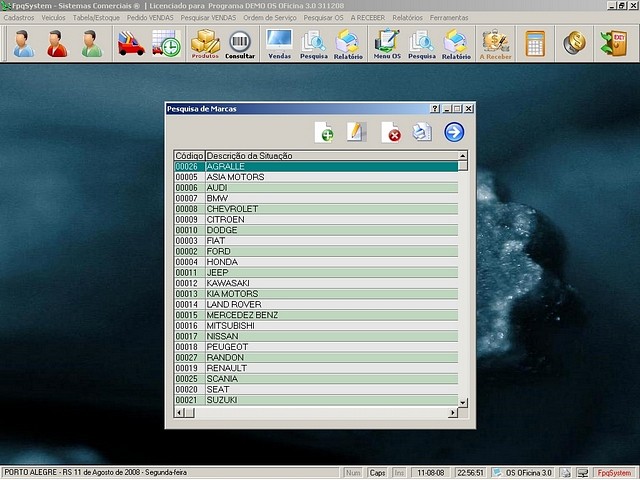The width and height of the screenshot is (640, 480).
Task: Launch the orange calculator icon
Action: [535, 43]
